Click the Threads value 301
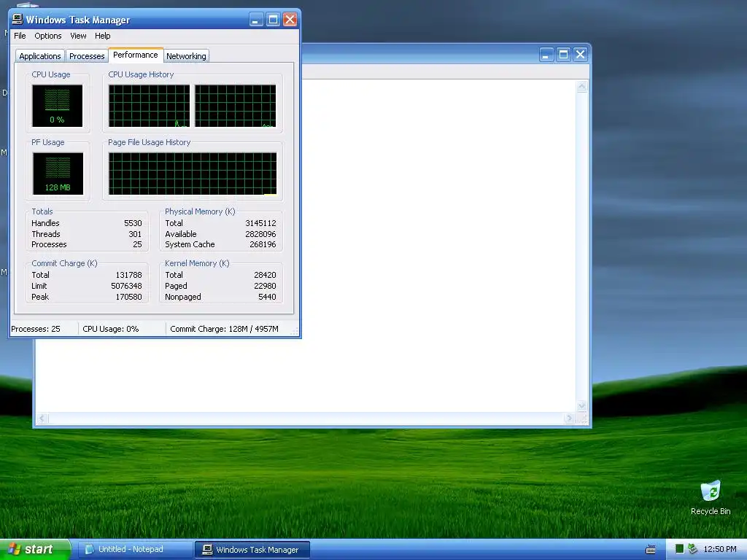The image size is (747, 560). click(135, 234)
